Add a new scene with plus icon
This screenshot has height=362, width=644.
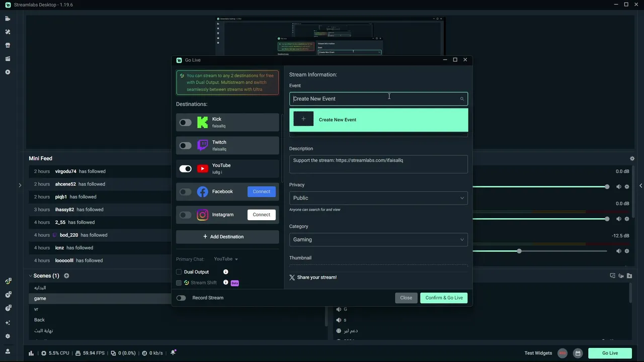(66, 276)
